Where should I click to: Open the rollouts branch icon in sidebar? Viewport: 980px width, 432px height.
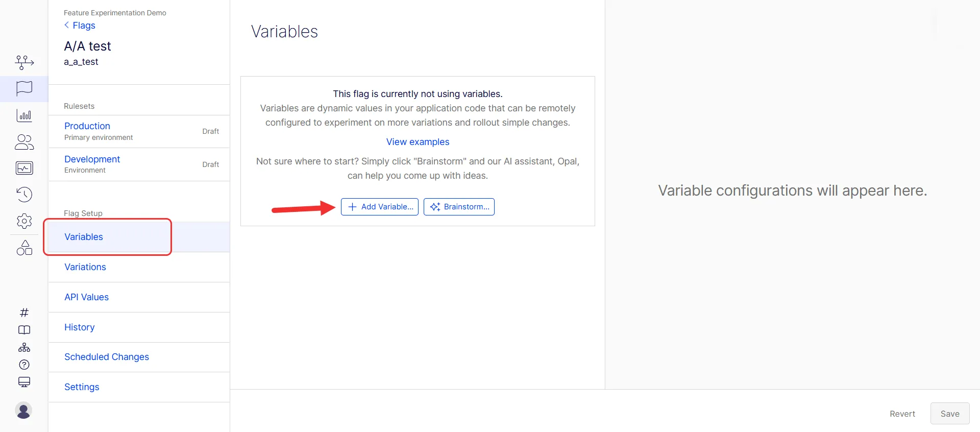tap(24, 62)
